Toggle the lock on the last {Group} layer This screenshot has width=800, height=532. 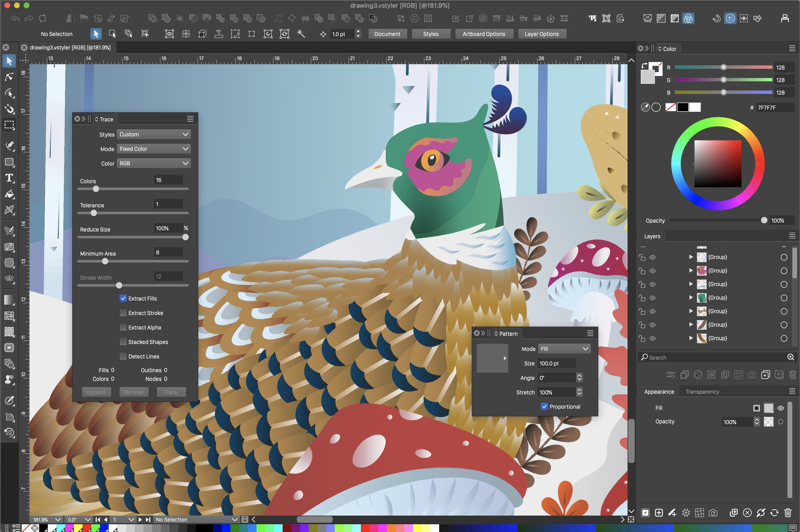(x=642, y=338)
